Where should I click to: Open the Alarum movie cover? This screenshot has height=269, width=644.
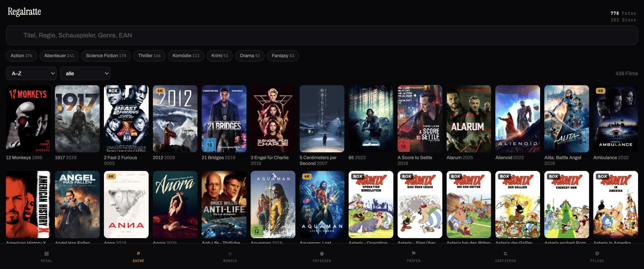click(469, 119)
